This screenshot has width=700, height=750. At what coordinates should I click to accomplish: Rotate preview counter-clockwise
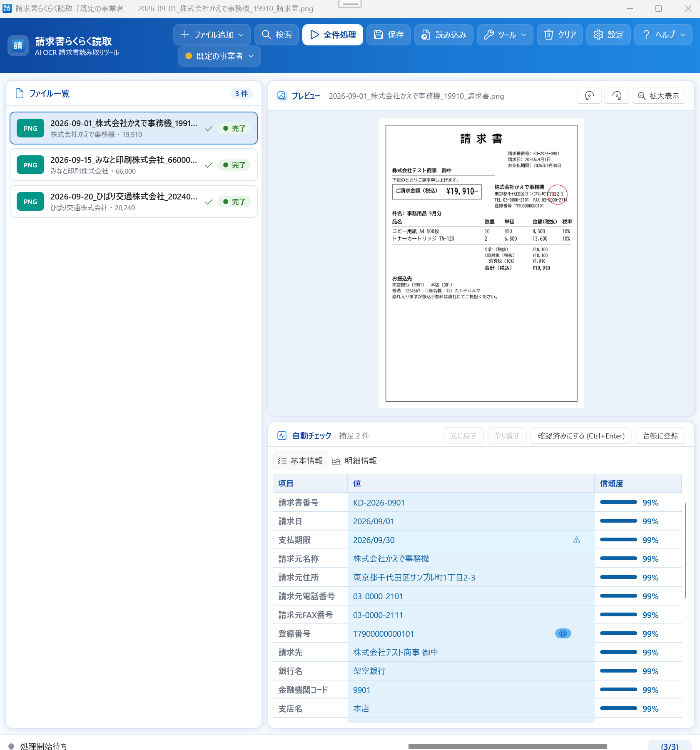coord(589,96)
